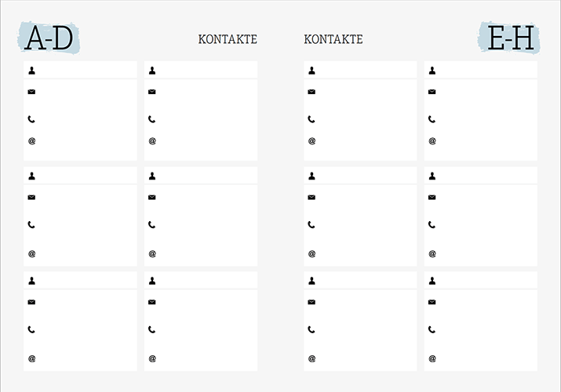Click the name field of the first A-D card
561x392 pixels.
[x=80, y=70]
